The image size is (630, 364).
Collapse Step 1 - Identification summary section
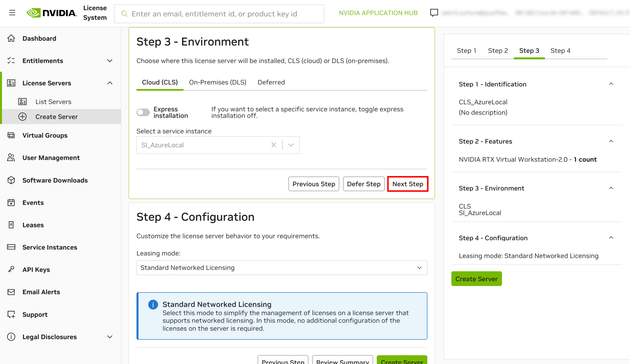click(611, 84)
